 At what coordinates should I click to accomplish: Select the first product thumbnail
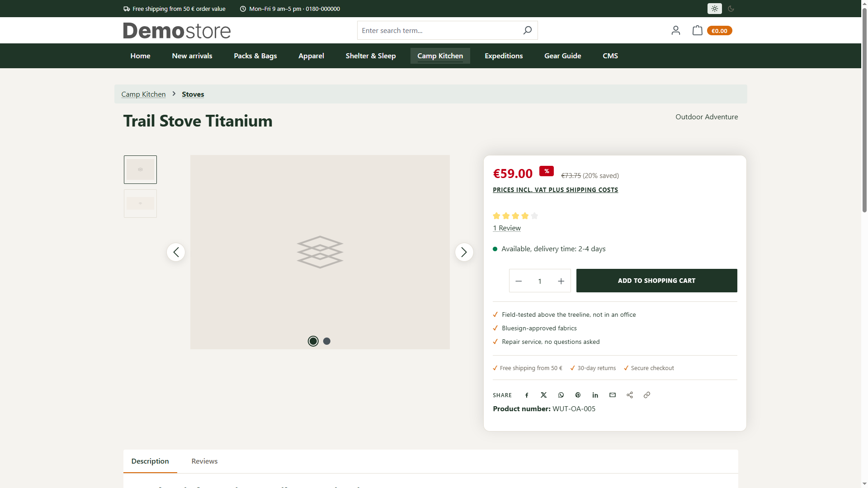140,169
